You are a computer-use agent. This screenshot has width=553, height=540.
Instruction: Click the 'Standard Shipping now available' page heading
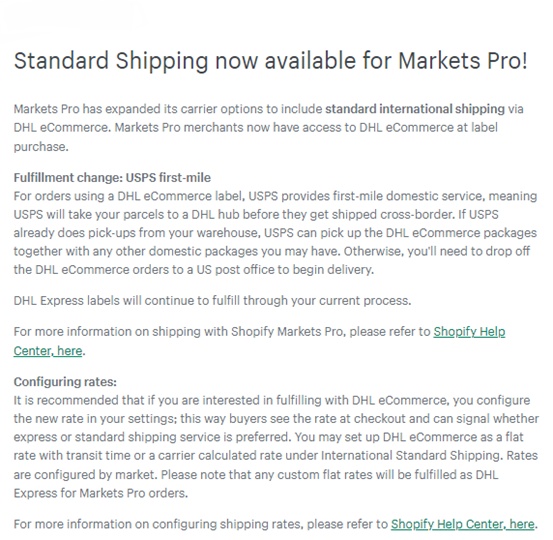point(271,61)
